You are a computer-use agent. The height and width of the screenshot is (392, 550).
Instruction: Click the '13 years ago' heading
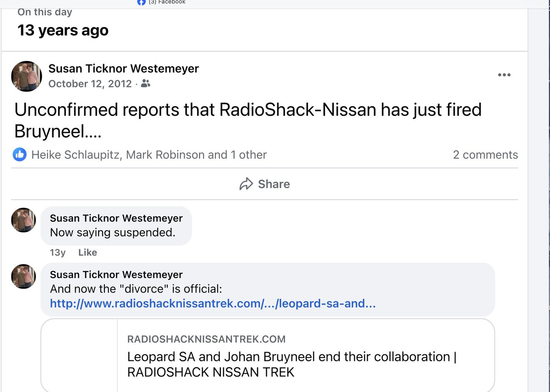tap(63, 31)
